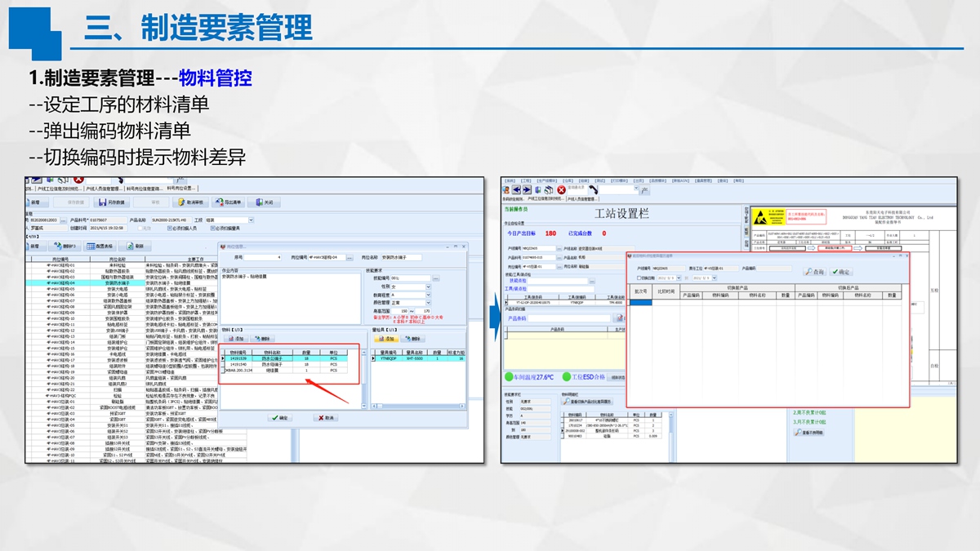
Task: Enable the 切换日期 checkbox in popup
Action: 639,278
